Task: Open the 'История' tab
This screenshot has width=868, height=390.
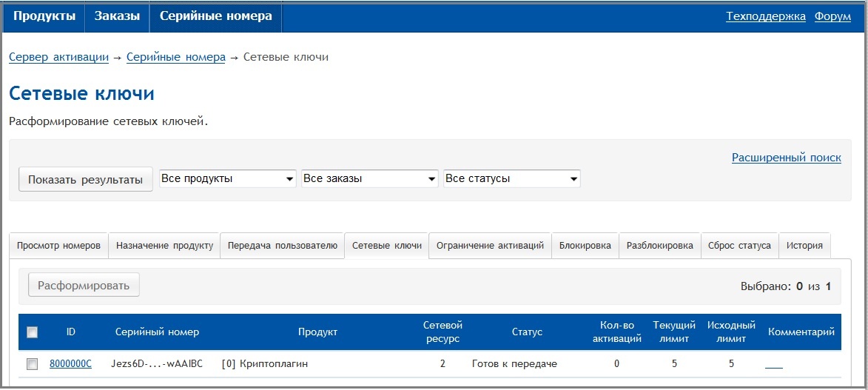Action: (x=804, y=246)
